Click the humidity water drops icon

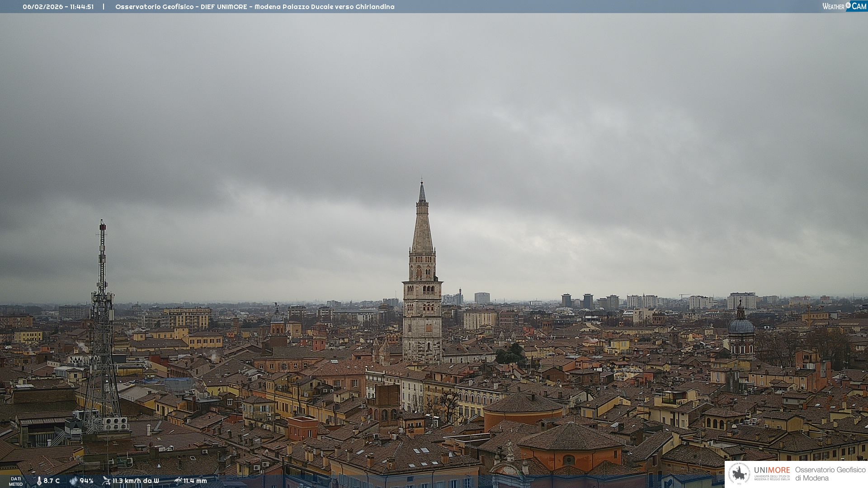pos(73,481)
